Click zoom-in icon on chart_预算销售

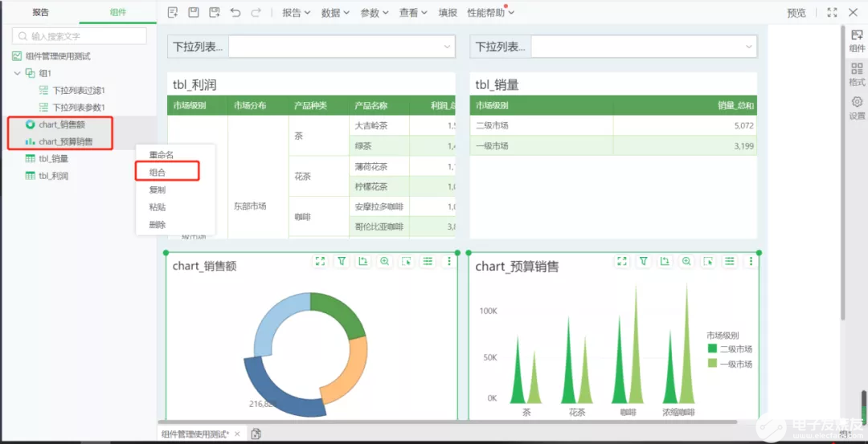pos(686,261)
